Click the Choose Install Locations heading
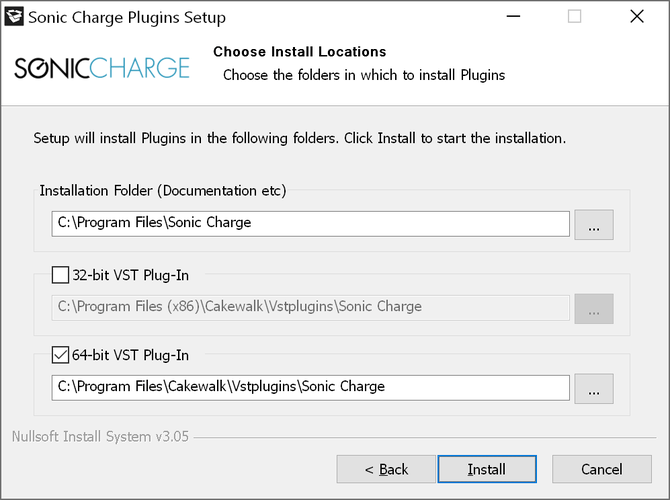 click(x=300, y=52)
